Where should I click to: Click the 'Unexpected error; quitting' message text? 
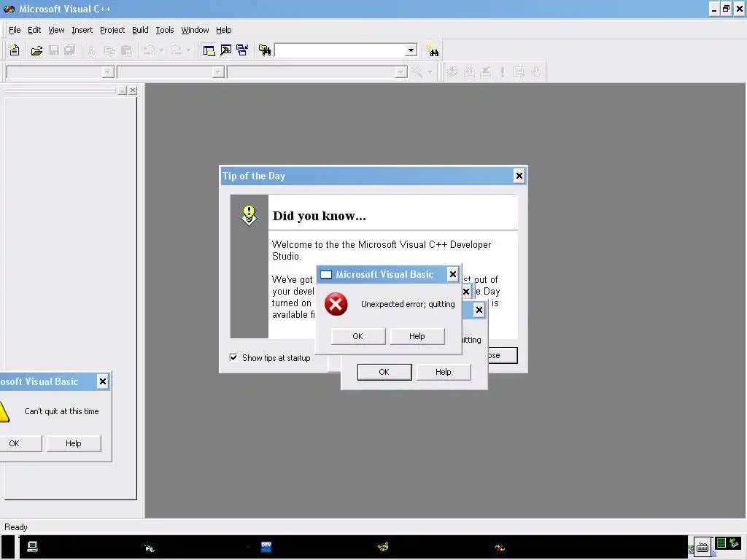(408, 304)
